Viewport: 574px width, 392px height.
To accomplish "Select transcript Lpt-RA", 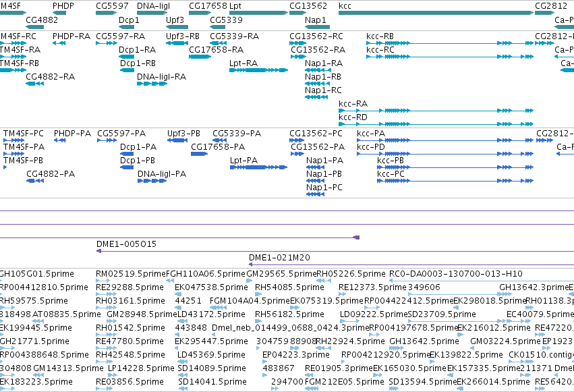I will (258, 70).
